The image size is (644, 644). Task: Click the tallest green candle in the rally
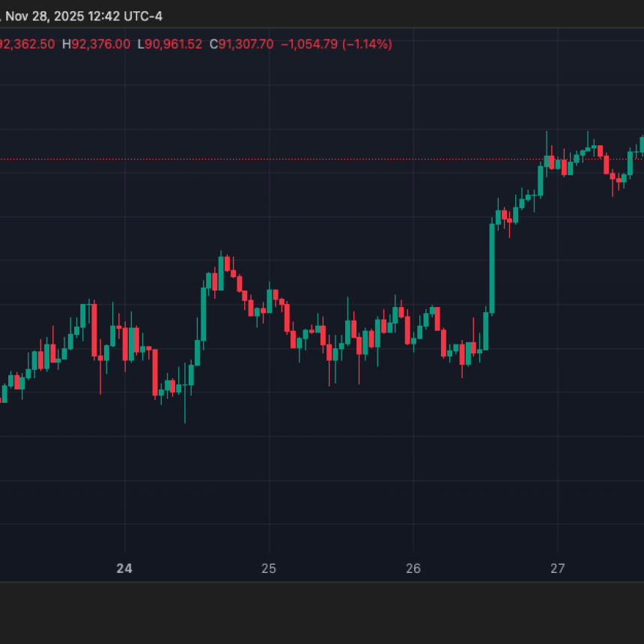492,270
